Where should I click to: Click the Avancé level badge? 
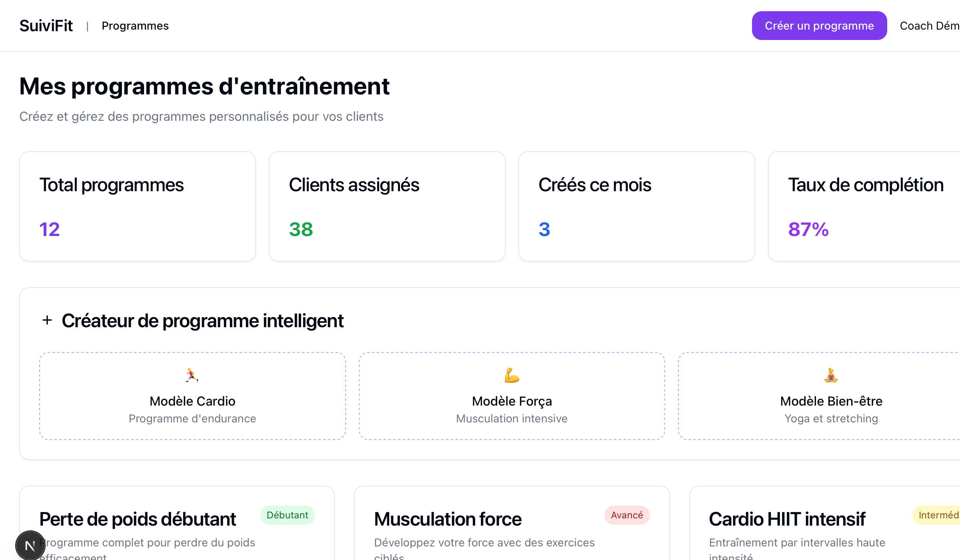(x=627, y=515)
